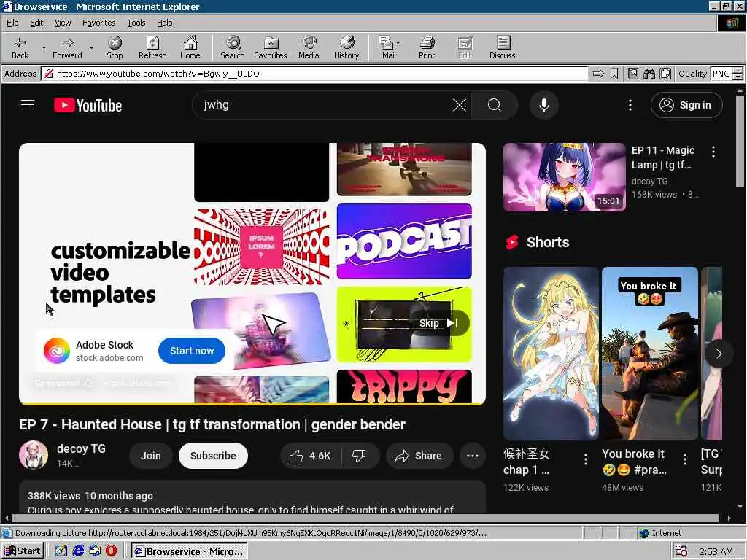Open more actions ellipsis below video
Image resolution: width=747 pixels, height=560 pixels.
473,456
